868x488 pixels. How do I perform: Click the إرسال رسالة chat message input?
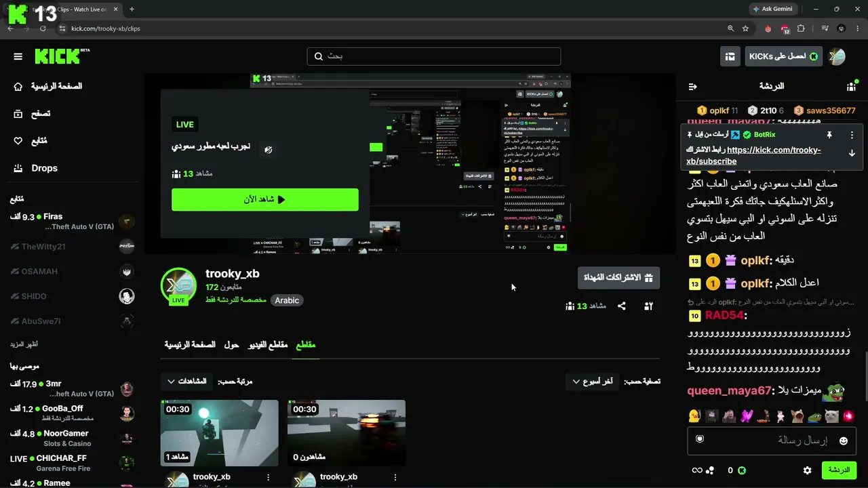click(x=773, y=441)
